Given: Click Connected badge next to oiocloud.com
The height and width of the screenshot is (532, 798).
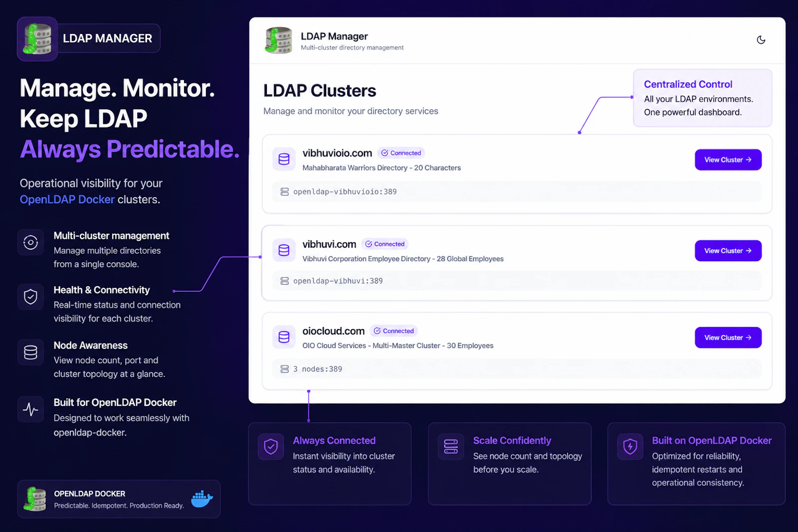Looking at the screenshot, I should pyautogui.click(x=394, y=331).
